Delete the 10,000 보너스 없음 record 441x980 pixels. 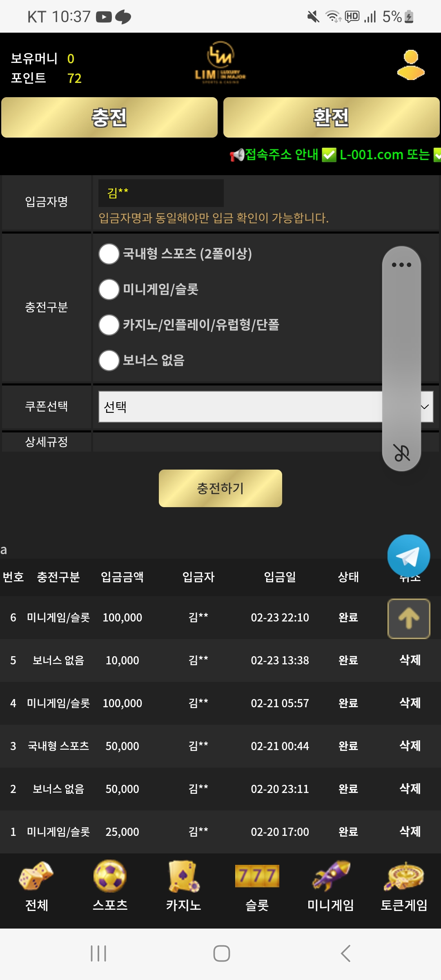(x=410, y=660)
